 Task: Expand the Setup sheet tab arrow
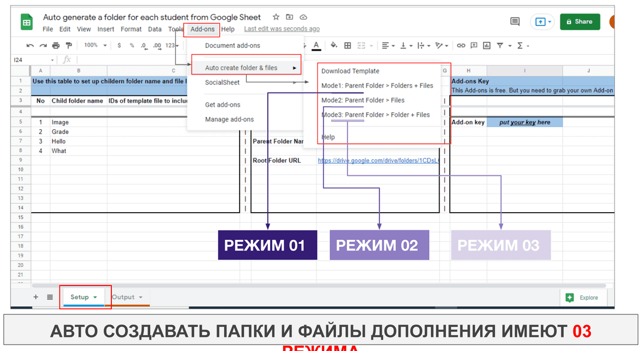pyautogui.click(x=95, y=297)
